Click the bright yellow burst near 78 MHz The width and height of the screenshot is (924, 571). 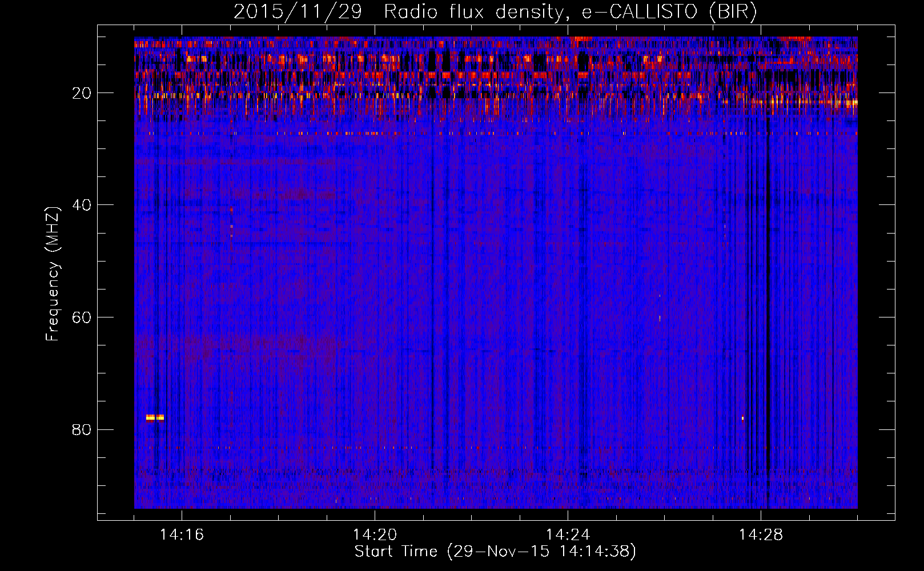click(155, 417)
